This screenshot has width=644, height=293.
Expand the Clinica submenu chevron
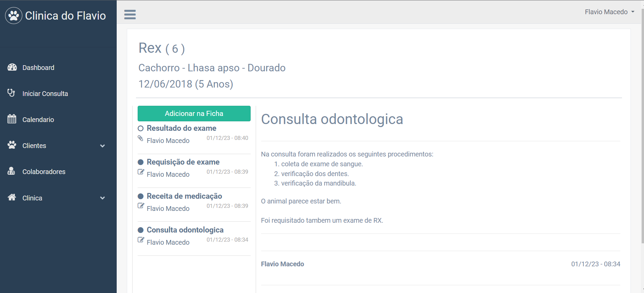click(x=102, y=198)
